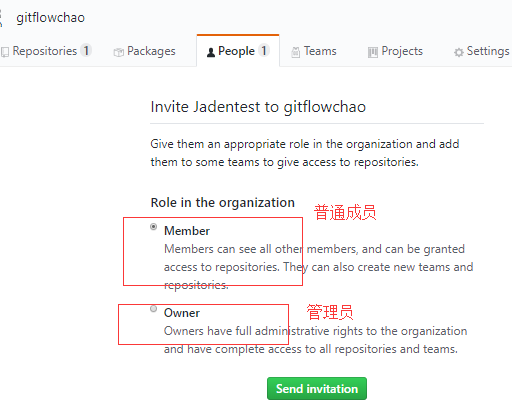Click the Teams icon
Screen dimensions: 512x417
(x=295, y=52)
